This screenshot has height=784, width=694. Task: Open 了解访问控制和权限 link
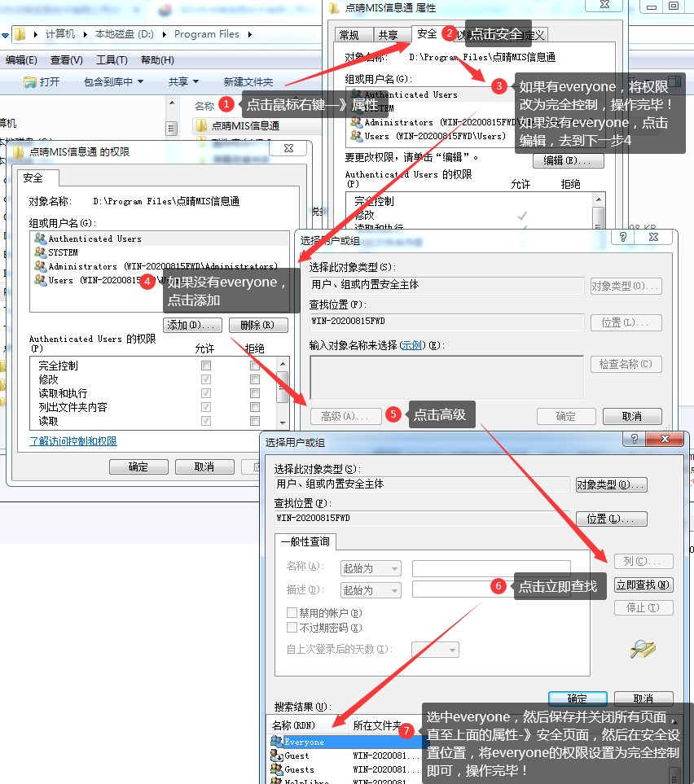[x=73, y=441]
